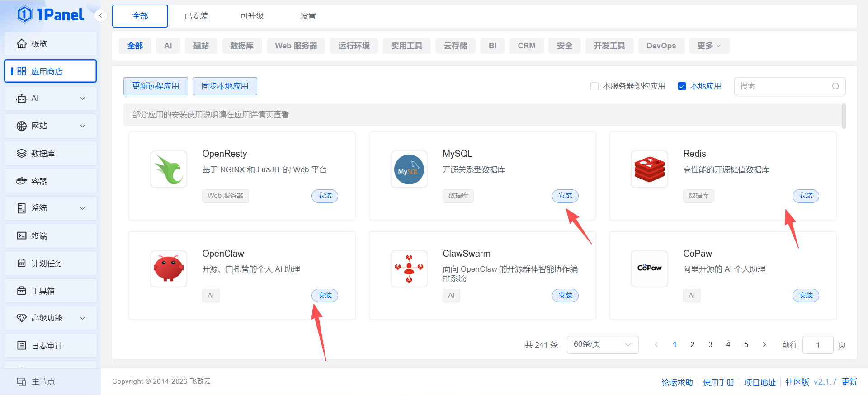The height and width of the screenshot is (395, 868).
Task: Install OpenClaw with its 安装 button
Action: 325,296
